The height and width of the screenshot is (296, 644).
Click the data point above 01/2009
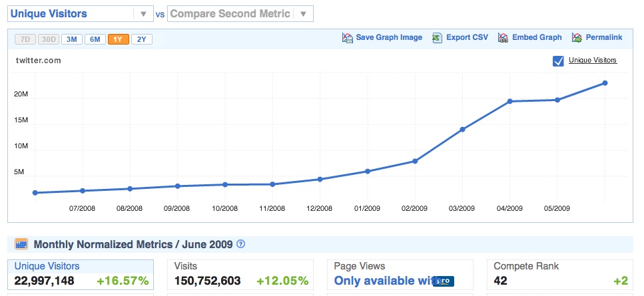tap(368, 172)
